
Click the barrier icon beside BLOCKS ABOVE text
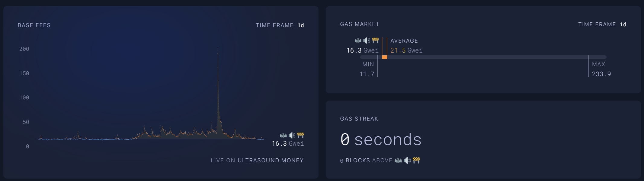click(415, 160)
